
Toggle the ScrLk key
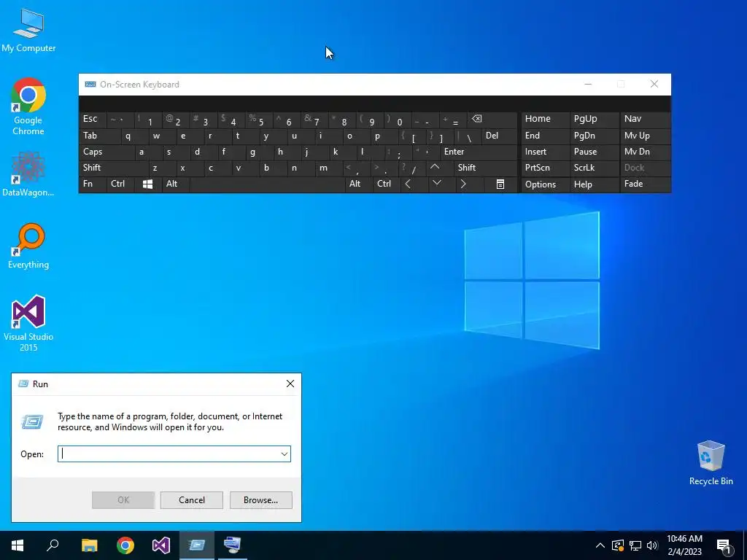click(595, 168)
